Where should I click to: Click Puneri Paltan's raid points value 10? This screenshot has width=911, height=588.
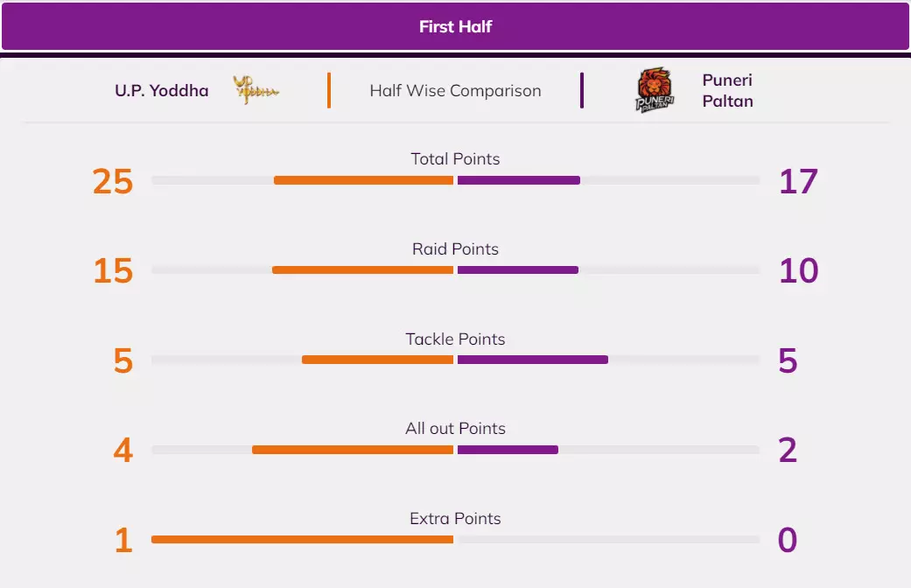[x=798, y=271]
